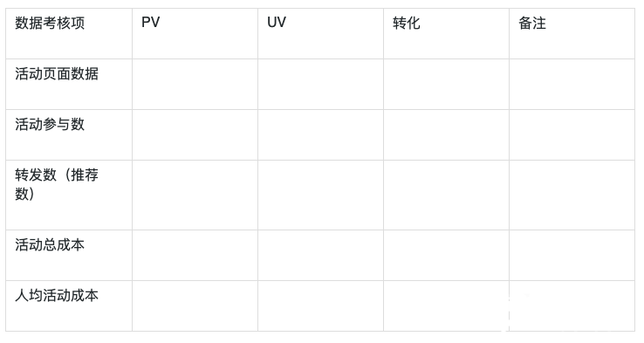
Task: Click the 备注 column header
Action: (572, 34)
